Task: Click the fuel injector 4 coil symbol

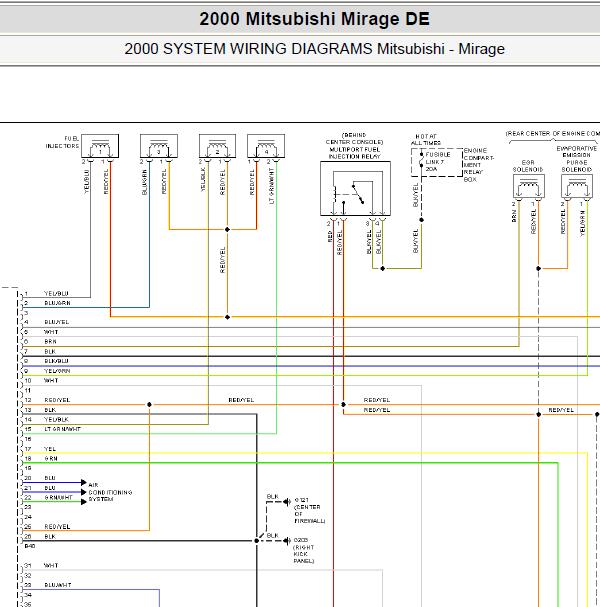Action: click(x=266, y=146)
